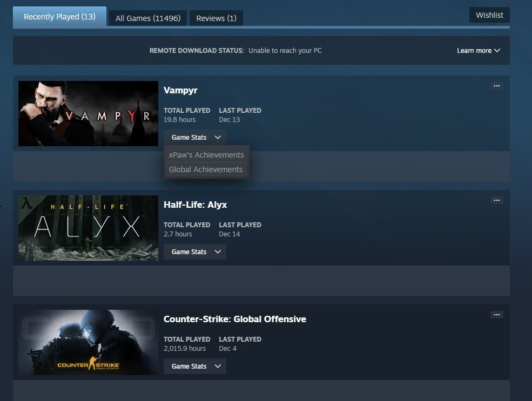The width and height of the screenshot is (532, 401).
Task: Select xPaw's Achievements from the menu
Action: (206, 155)
